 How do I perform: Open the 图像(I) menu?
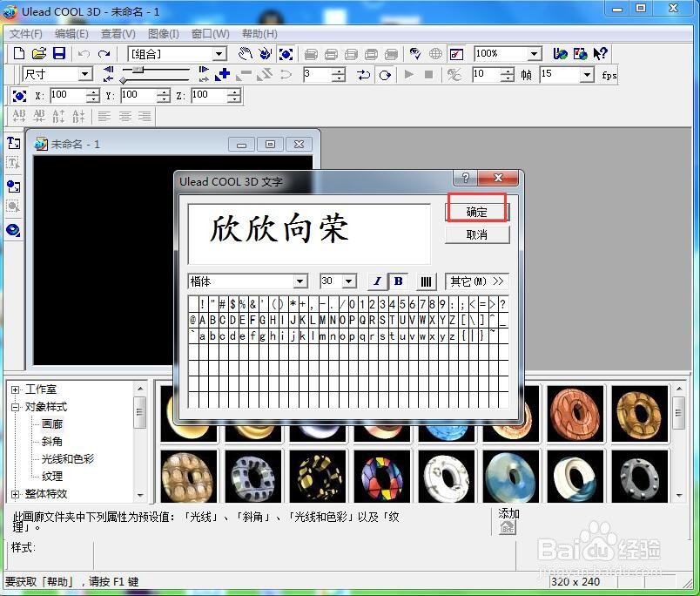coord(164,34)
